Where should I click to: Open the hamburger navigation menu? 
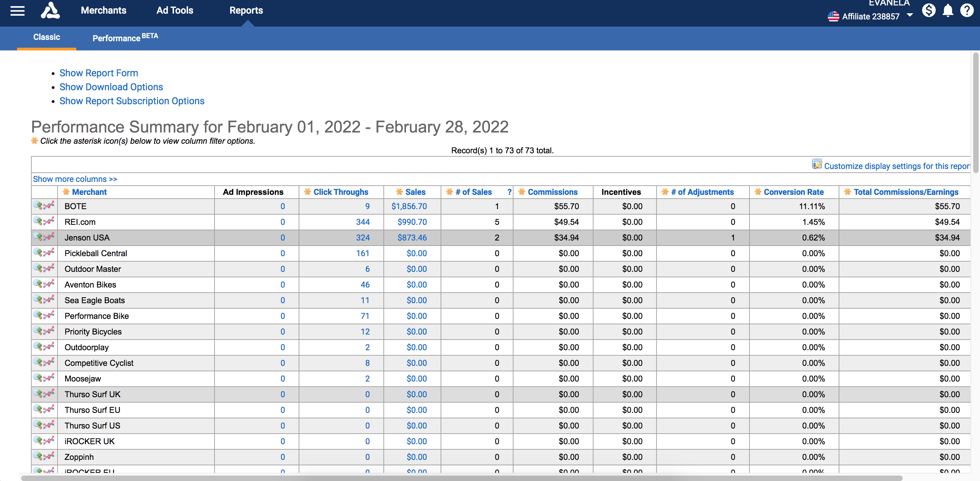[x=17, y=11]
